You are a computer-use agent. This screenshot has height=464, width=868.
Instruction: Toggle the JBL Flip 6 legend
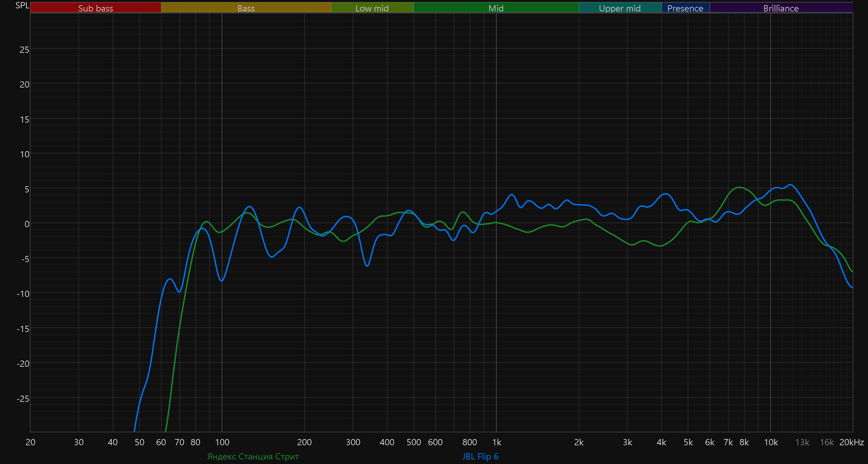480,456
